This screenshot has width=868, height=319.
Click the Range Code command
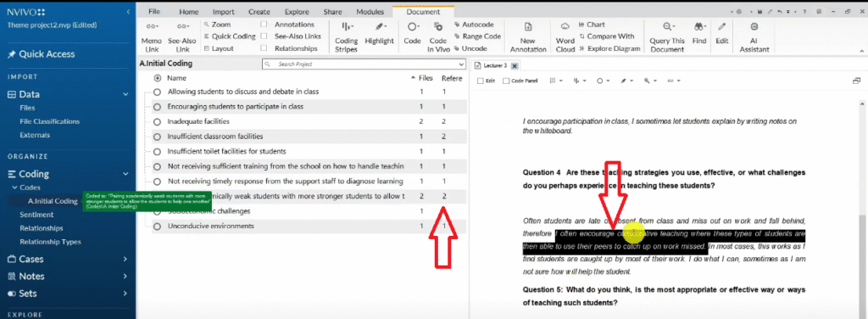click(477, 36)
